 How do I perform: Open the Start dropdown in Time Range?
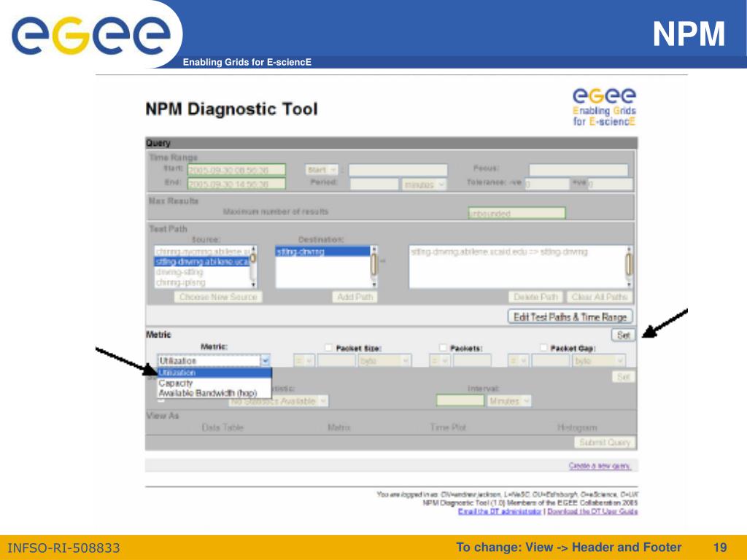tap(322, 169)
